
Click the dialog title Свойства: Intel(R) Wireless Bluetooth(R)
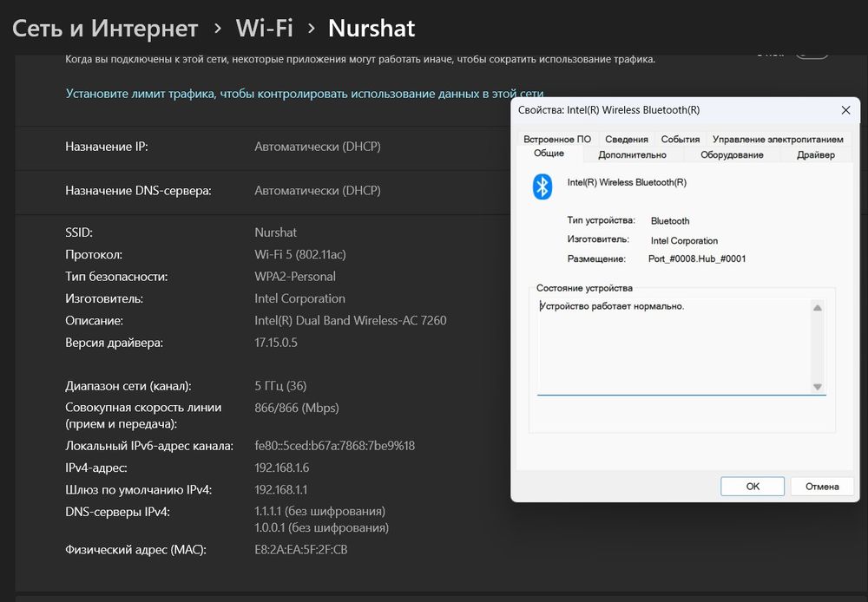[x=609, y=110]
